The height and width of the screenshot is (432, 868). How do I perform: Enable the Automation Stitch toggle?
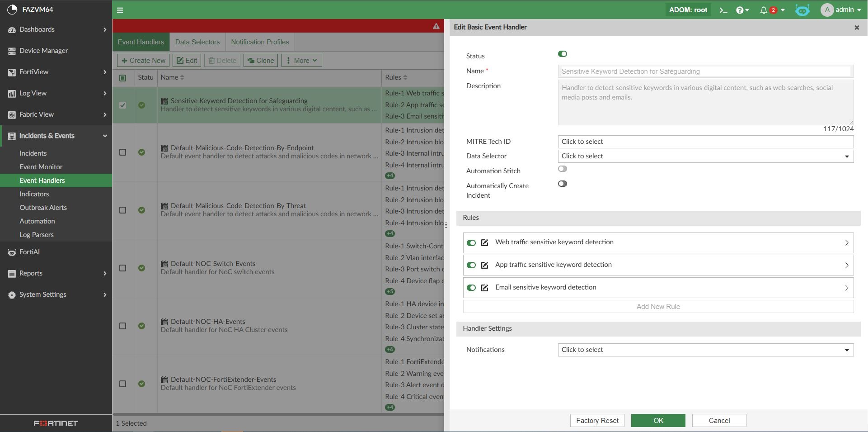coord(563,168)
